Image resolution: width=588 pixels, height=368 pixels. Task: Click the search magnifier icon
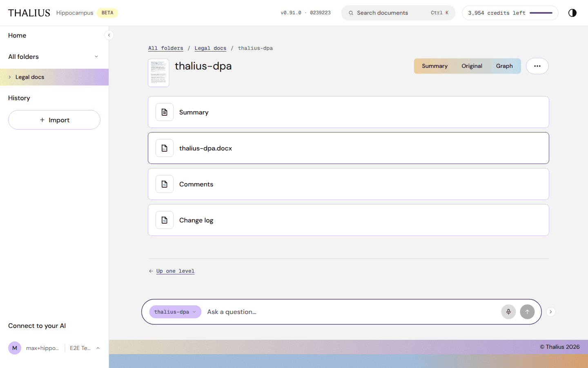(351, 13)
